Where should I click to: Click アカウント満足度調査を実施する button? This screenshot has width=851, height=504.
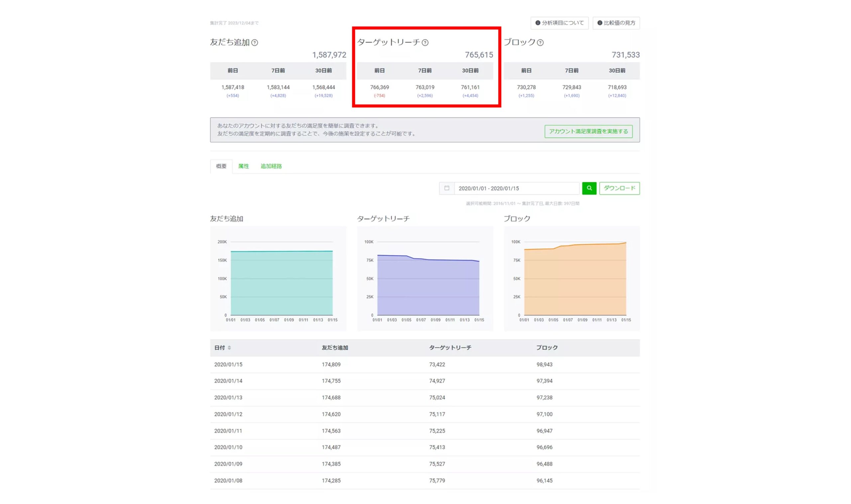[588, 132]
